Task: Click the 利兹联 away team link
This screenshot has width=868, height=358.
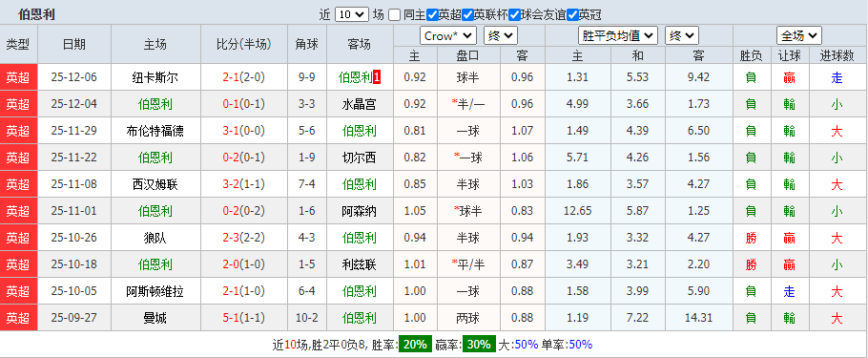Action: coord(360,264)
